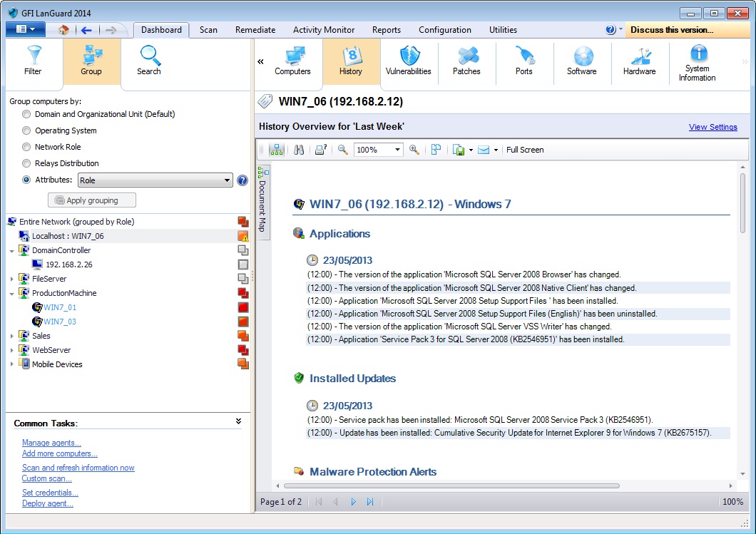Expand the Sales tree node

click(x=11, y=336)
